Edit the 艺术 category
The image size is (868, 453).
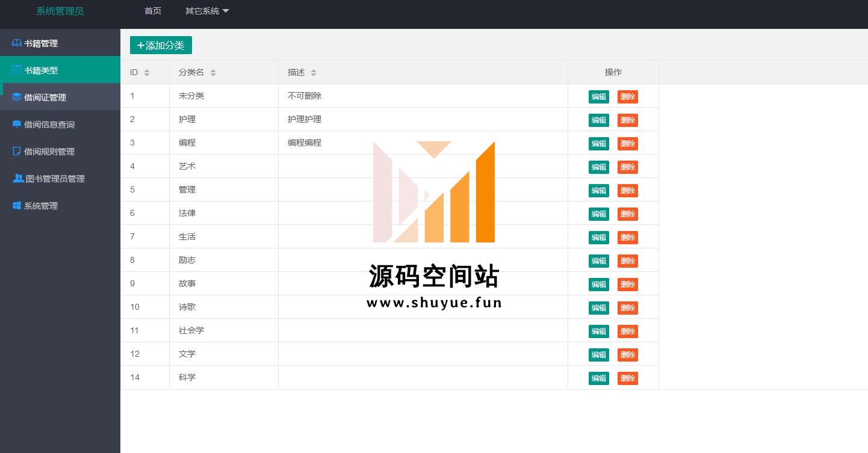point(598,167)
